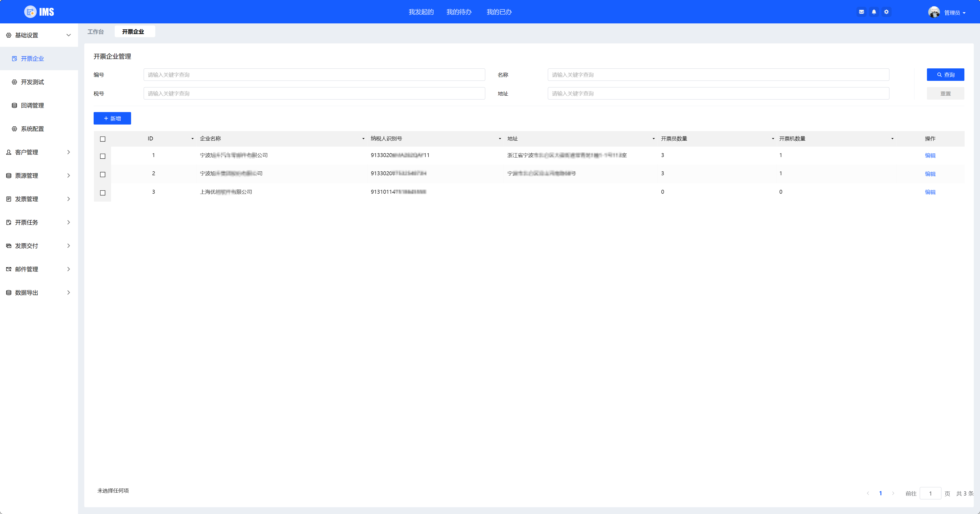Click the 新增 add button

click(112, 118)
